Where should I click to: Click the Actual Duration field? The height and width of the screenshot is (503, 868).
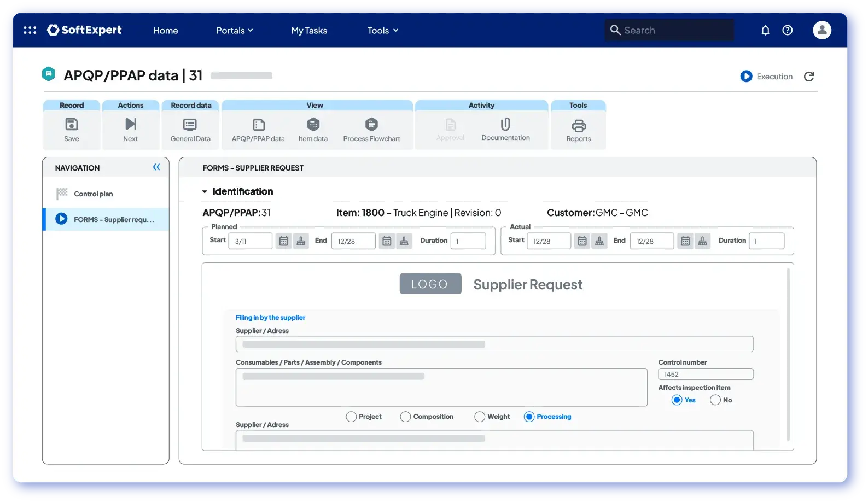[x=767, y=241]
